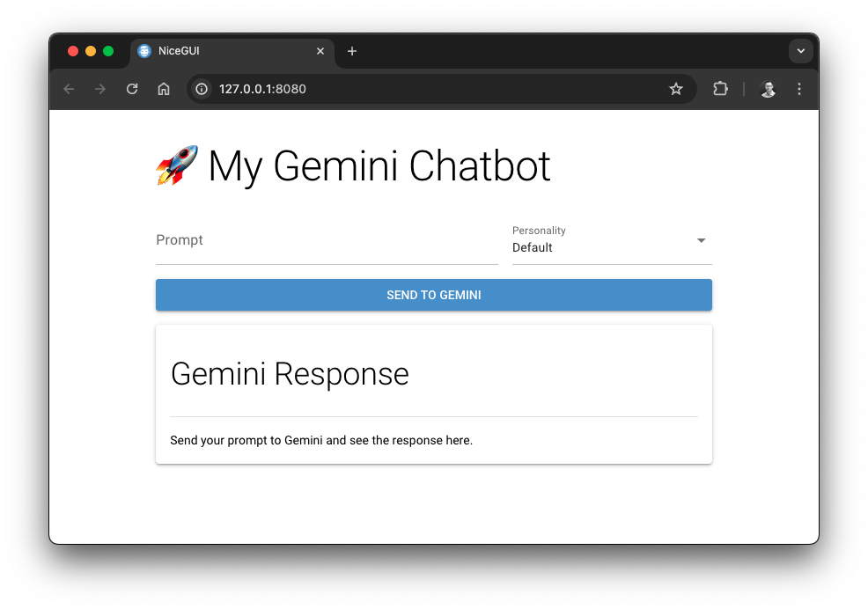
Task: Close the NiceGUI tab
Action: 320,51
